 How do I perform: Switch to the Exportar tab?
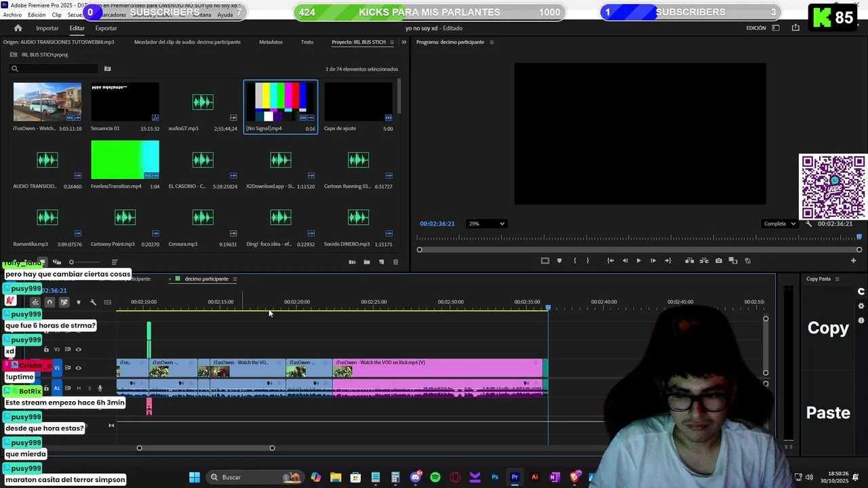[x=106, y=28]
